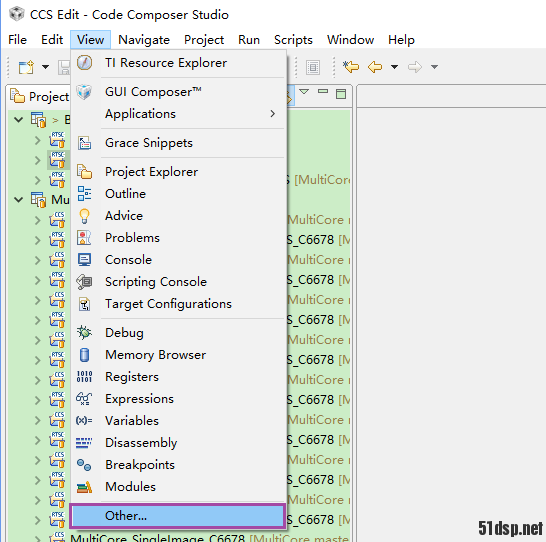Open the Debug view
The height and width of the screenshot is (542, 546).
179,333
